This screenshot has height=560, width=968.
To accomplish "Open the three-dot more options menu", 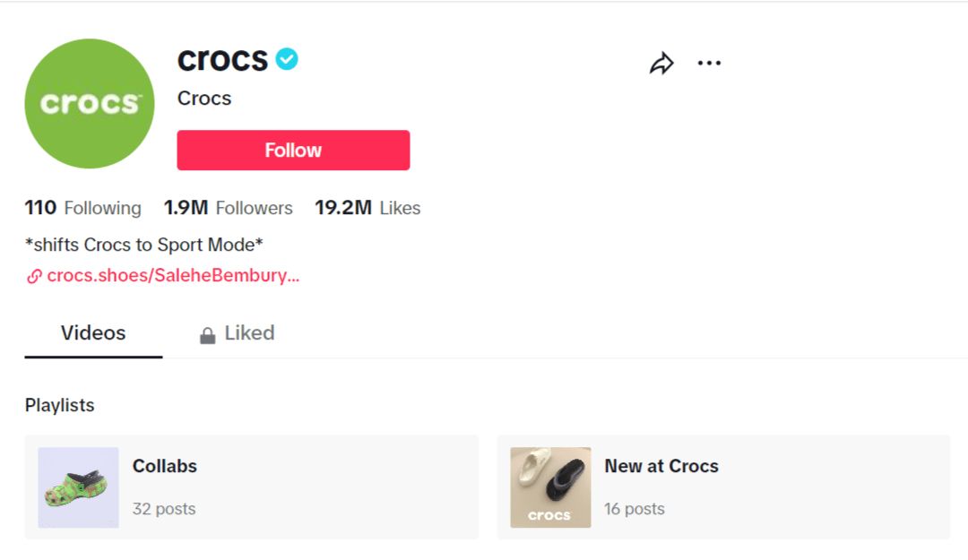I will [x=709, y=64].
